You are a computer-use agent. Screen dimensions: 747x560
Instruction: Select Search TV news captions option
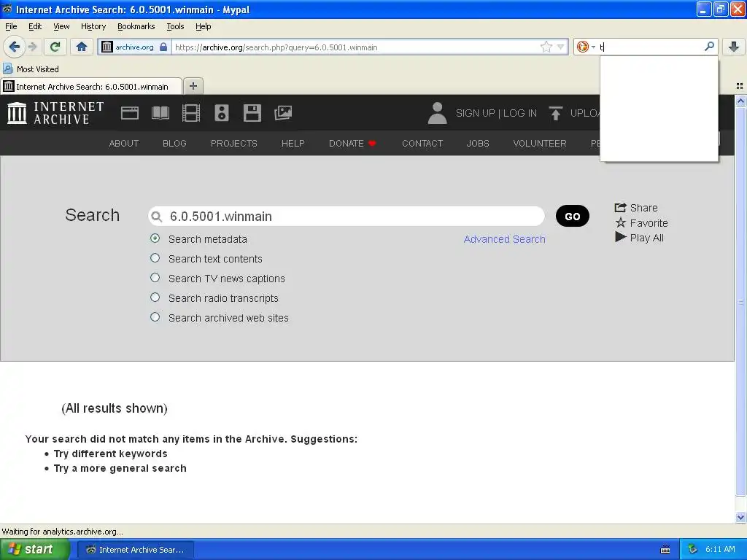coord(155,278)
